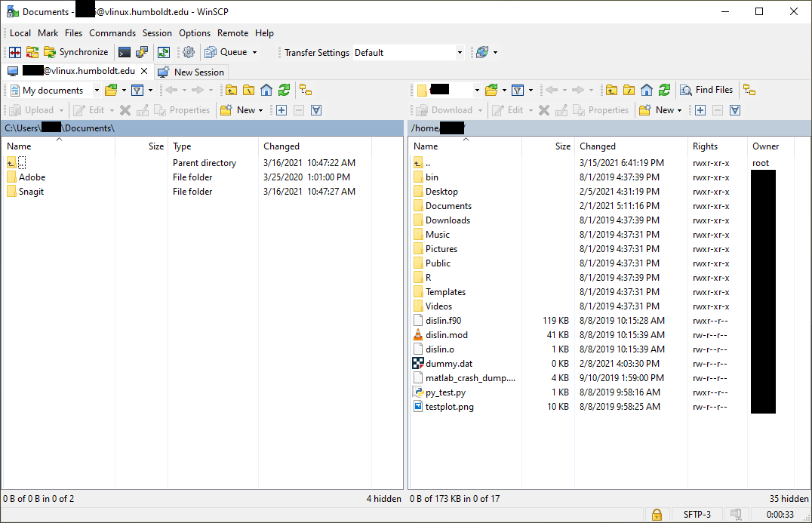Refresh the local panel
This screenshot has width=812, height=523.
[284, 90]
